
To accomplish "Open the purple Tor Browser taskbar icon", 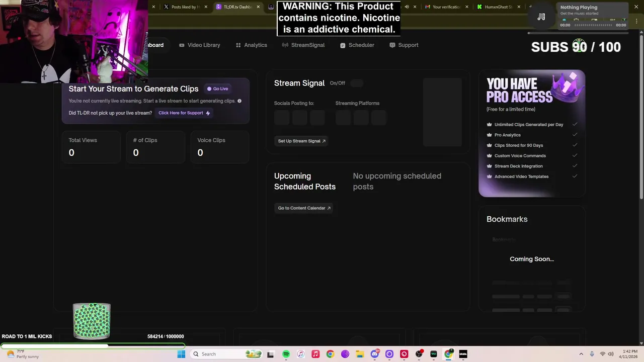I will 345,354.
